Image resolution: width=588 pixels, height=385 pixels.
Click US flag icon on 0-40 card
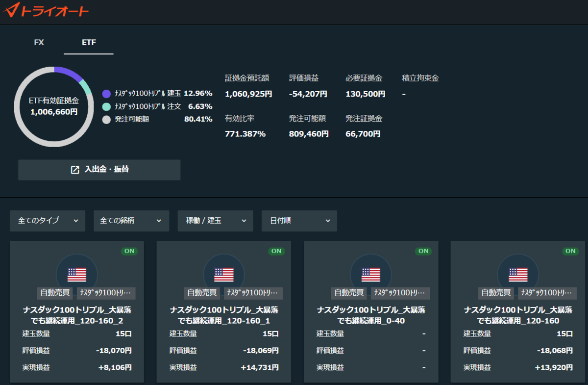click(x=371, y=275)
